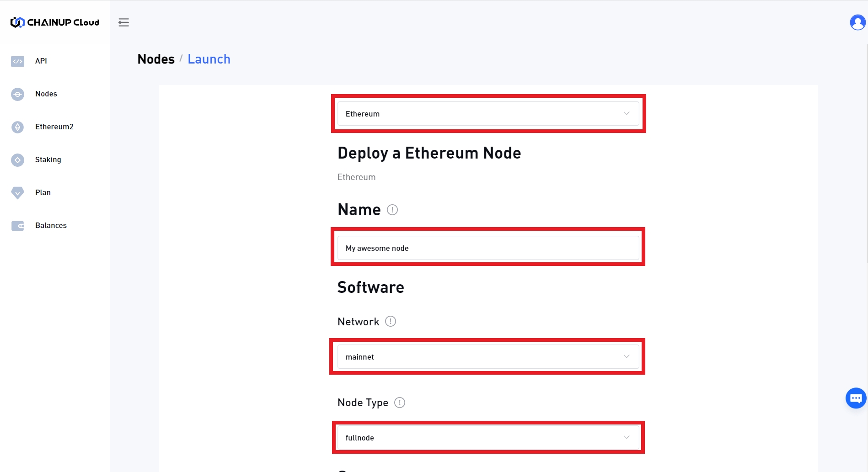Click the Nodes breadcrumb link
The width and height of the screenshot is (868, 472).
point(156,59)
